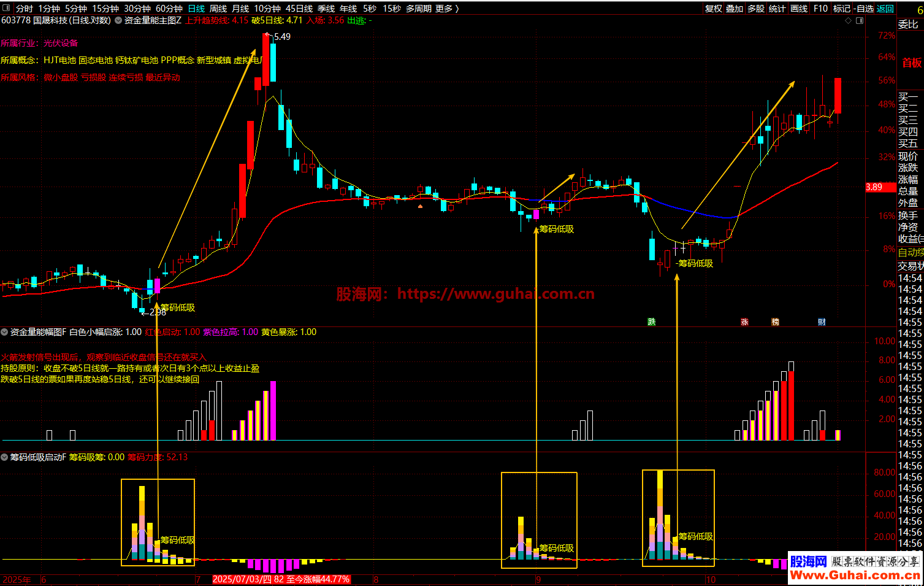Click the 财 financial marker icon
Image resolution: width=924 pixels, height=586 pixels.
[822, 322]
